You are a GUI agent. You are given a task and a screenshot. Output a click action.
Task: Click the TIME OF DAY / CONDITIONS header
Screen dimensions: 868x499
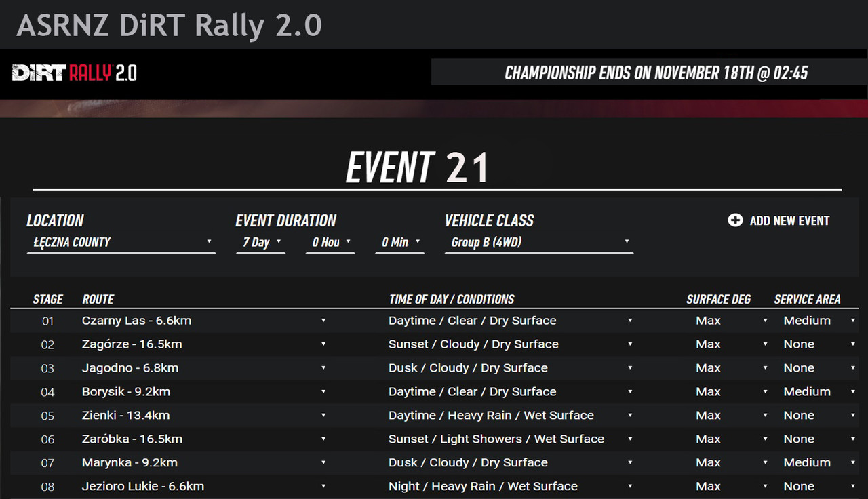click(x=452, y=299)
